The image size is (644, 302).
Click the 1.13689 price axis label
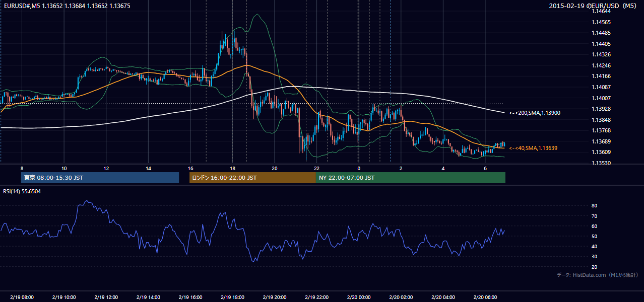point(601,141)
